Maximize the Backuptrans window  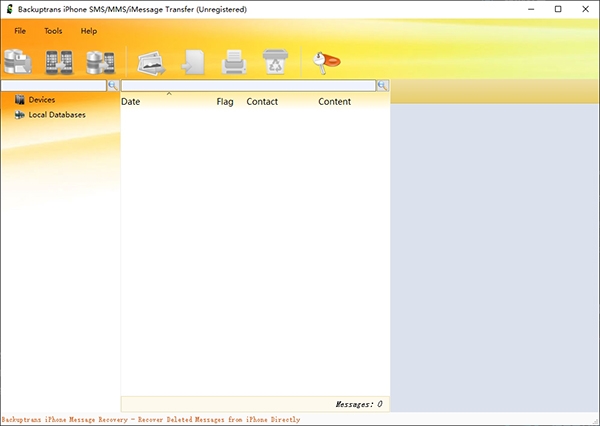coord(558,9)
